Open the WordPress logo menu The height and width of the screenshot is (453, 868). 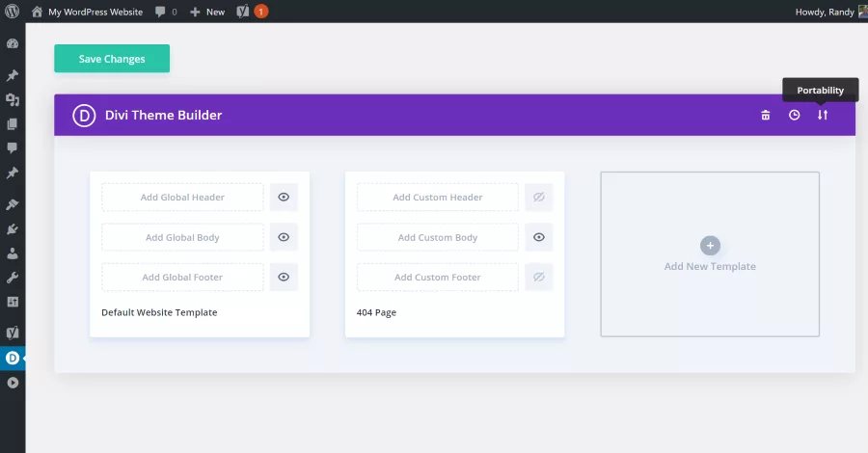(x=13, y=12)
